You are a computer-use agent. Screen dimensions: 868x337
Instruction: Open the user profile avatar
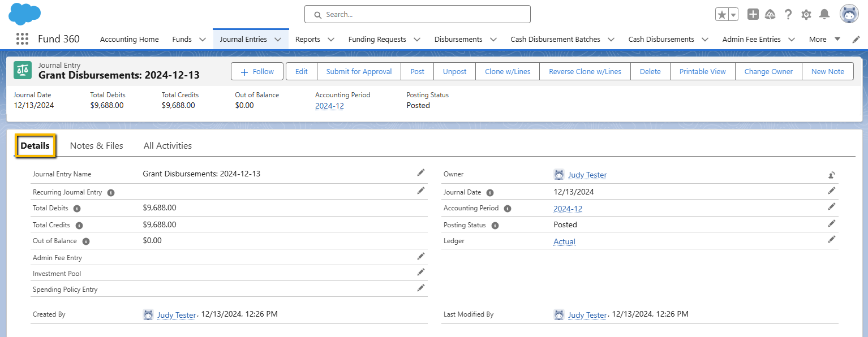849,14
